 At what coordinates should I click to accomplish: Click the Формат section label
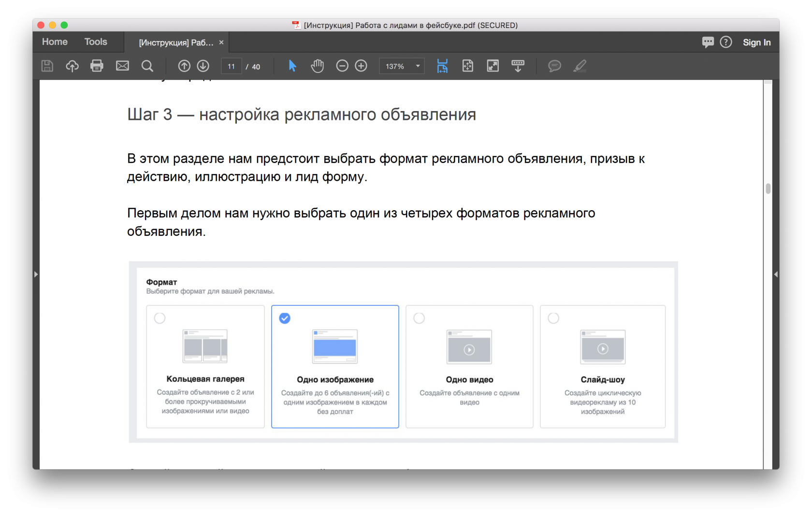[x=161, y=282]
